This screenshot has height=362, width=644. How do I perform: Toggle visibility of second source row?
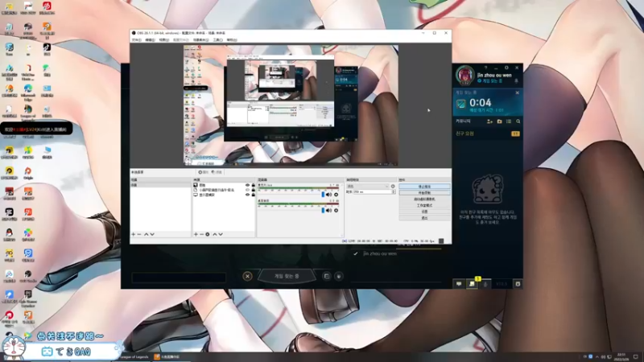point(247,190)
